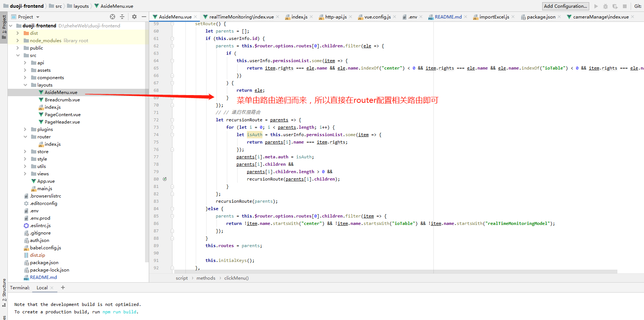Collapse all in Project panel toolbar
Viewport: 644px width, 320px height.
pos(122,17)
